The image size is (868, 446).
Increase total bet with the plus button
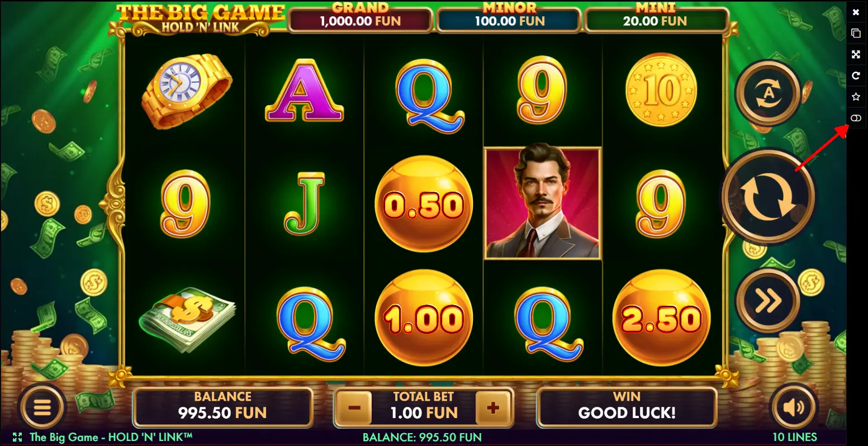tap(493, 407)
